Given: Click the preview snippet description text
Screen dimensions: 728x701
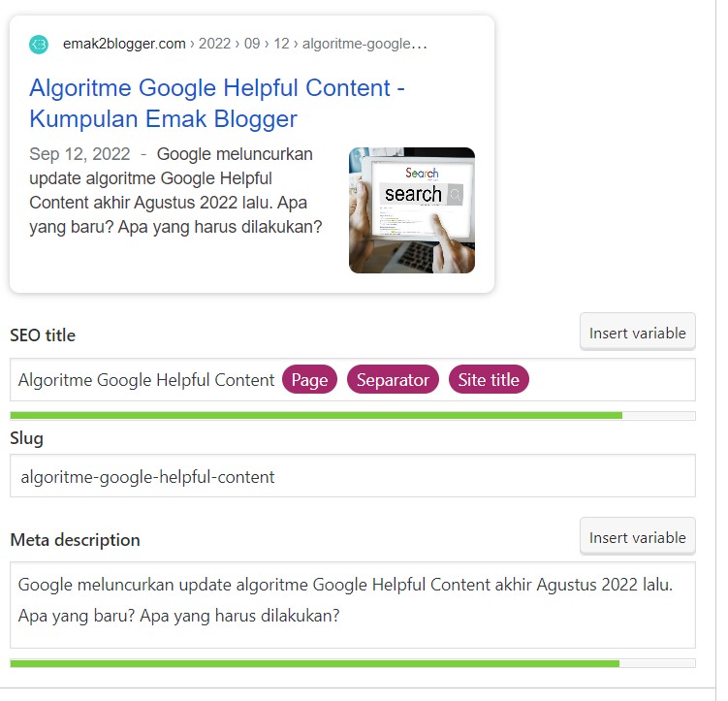Looking at the screenshot, I should (175, 190).
